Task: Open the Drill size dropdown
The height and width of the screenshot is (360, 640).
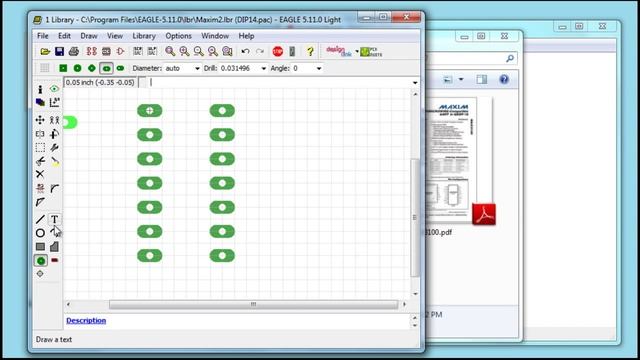Action: tap(263, 69)
